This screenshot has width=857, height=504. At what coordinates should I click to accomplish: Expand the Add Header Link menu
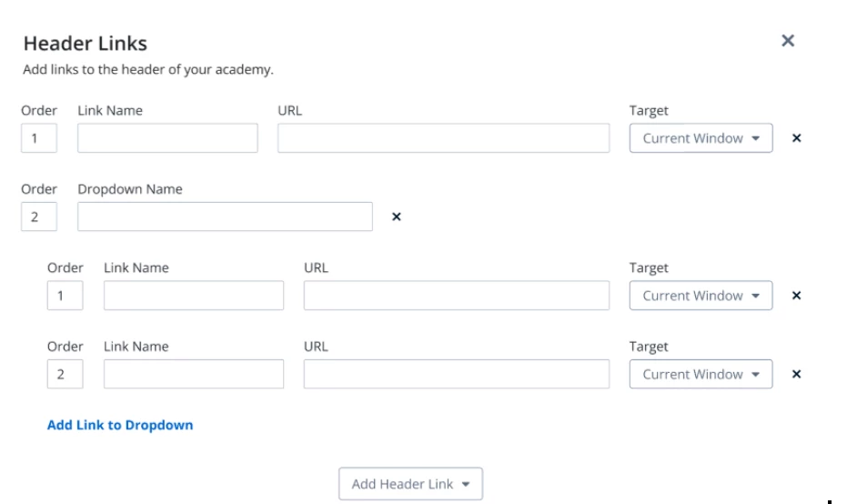(410, 484)
